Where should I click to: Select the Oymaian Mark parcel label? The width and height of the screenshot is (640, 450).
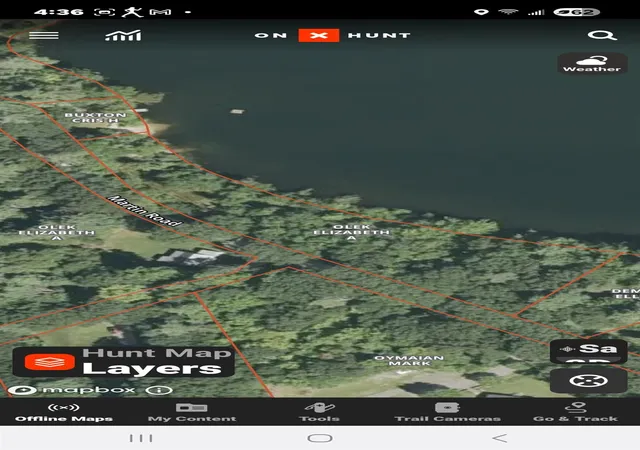coord(409,361)
